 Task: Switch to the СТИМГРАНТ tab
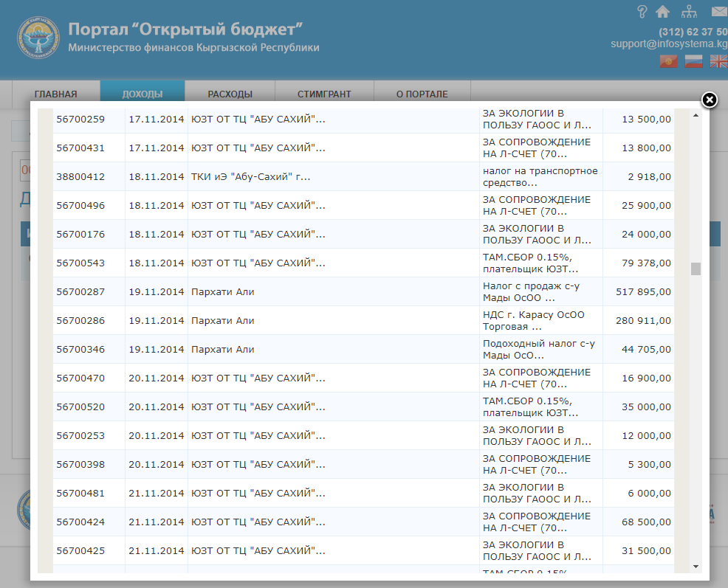324,94
